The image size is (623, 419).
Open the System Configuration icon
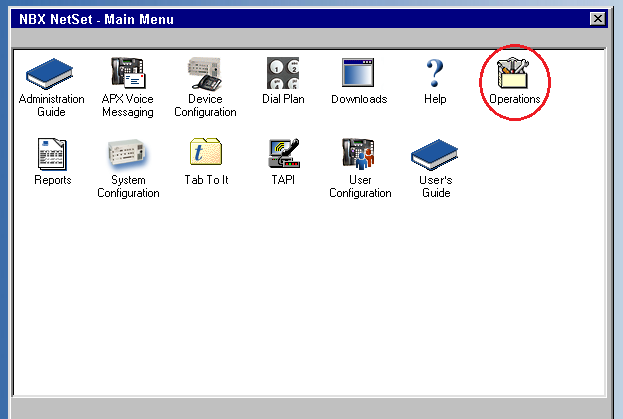(x=128, y=154)
